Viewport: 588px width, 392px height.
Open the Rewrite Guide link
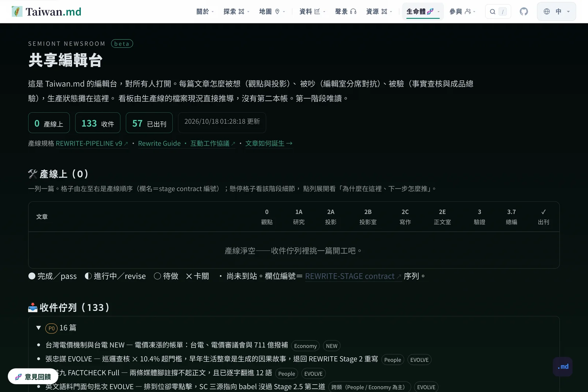tap(159, 143)
